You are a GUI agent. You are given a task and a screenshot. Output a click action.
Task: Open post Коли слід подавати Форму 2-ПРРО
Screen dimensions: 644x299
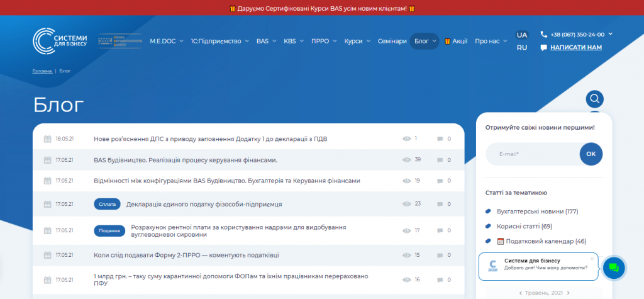coord(186,256)
